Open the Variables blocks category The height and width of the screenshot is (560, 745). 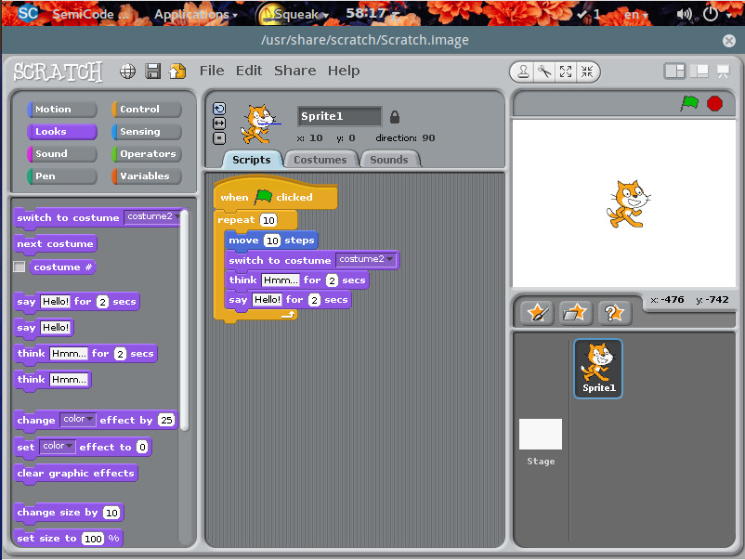click(147, 176)
